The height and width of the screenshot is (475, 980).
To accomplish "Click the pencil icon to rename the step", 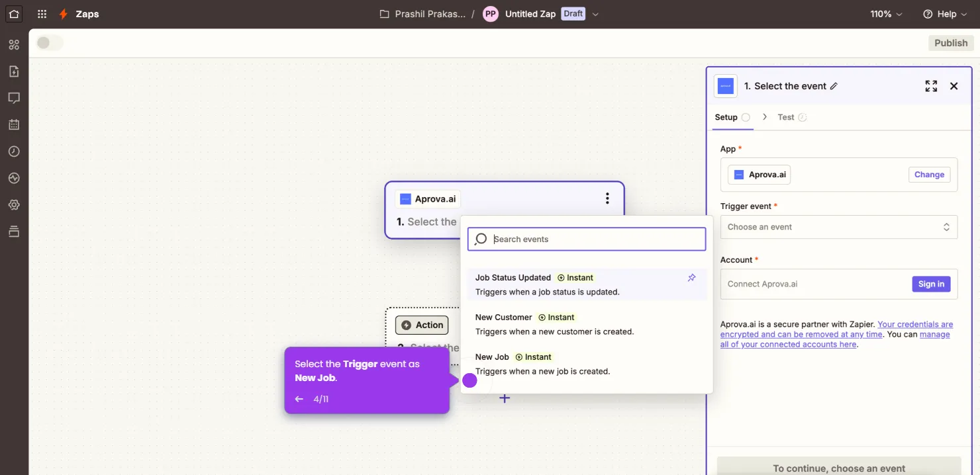I will 834,86.
